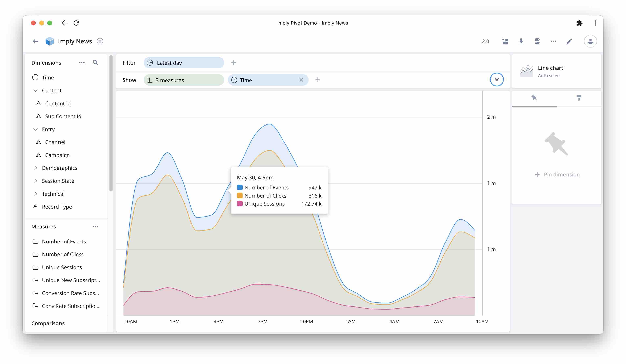The width and height of the screenshot is (626, 364).
Task: Remove Time from the Show row
Action: (x=301, y=80)
